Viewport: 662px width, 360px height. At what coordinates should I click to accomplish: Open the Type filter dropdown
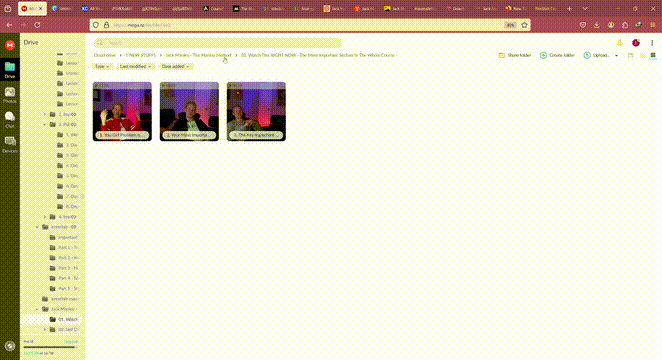point(102,66)
